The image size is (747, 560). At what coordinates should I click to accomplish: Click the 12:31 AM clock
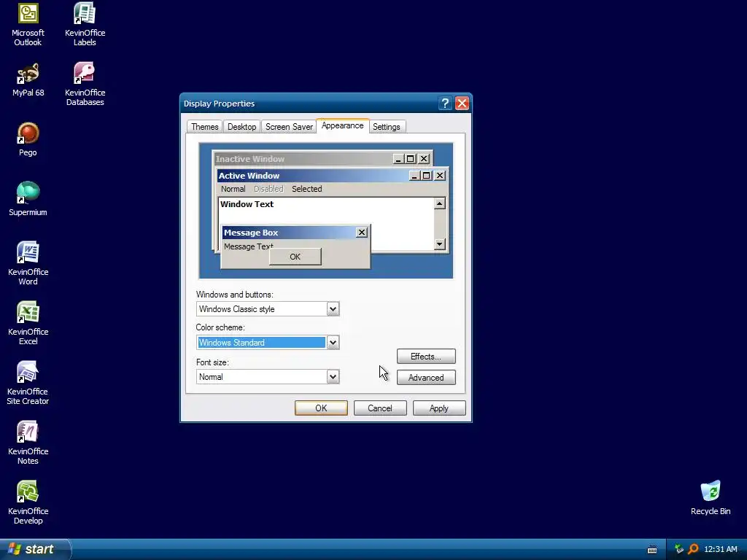coord(720,549)
